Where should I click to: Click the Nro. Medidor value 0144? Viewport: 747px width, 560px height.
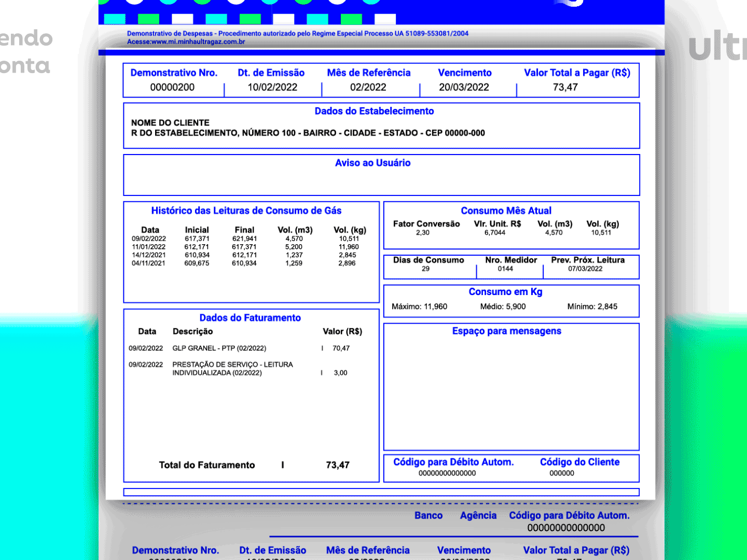[x=505, y=269]
